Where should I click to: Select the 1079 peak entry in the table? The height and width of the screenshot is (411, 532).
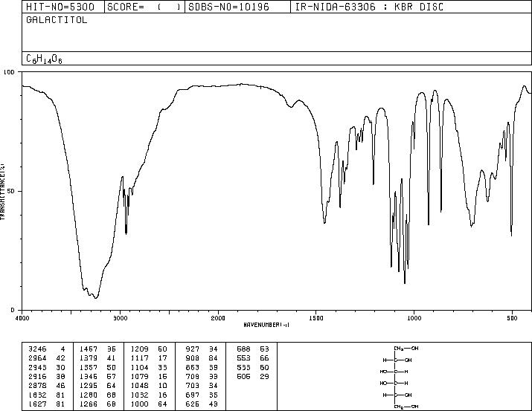coord(149,376)
